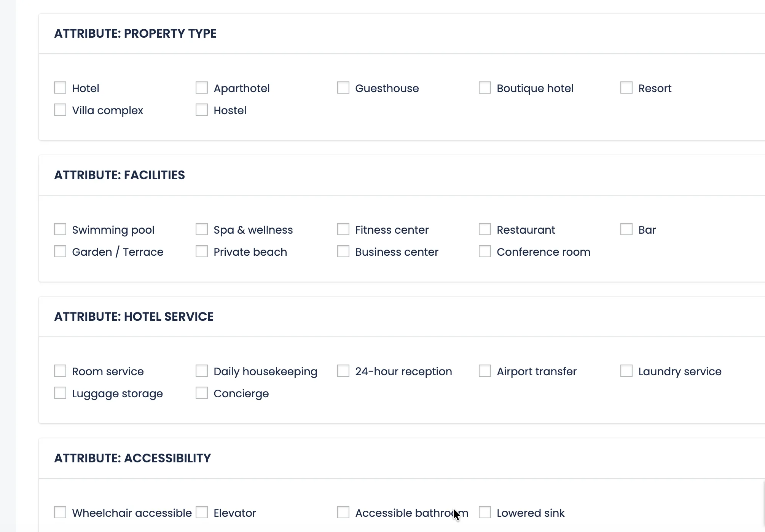Viewport: 765px width, 532px height.
Task: Select the Bar facility checkbox
Action: click(x=626, y=229)
